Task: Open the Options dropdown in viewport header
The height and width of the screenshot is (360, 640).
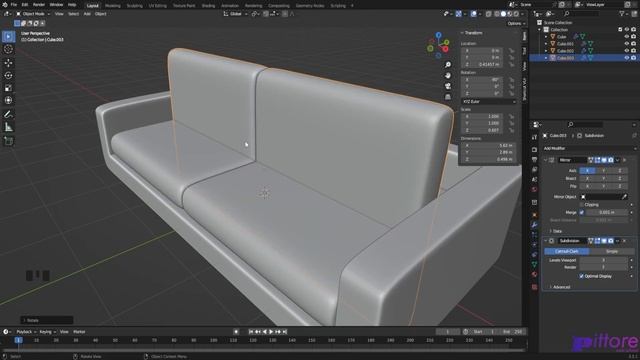Action: tap(516, 24)
